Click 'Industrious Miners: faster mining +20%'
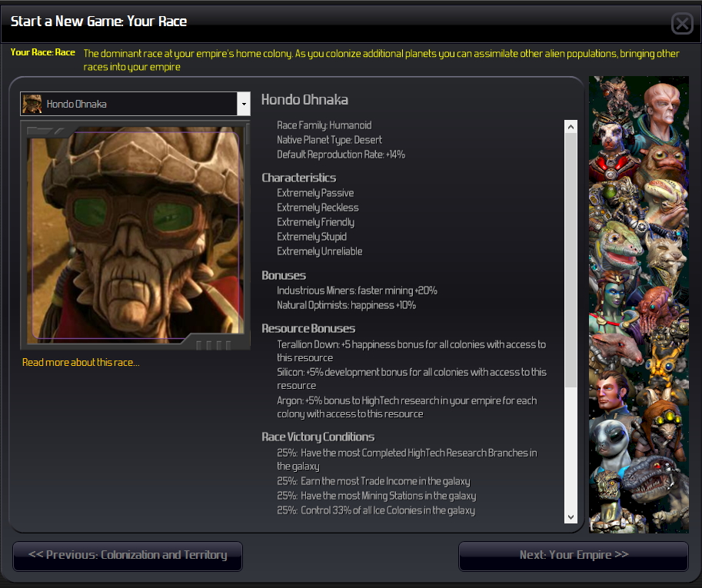 357,291
